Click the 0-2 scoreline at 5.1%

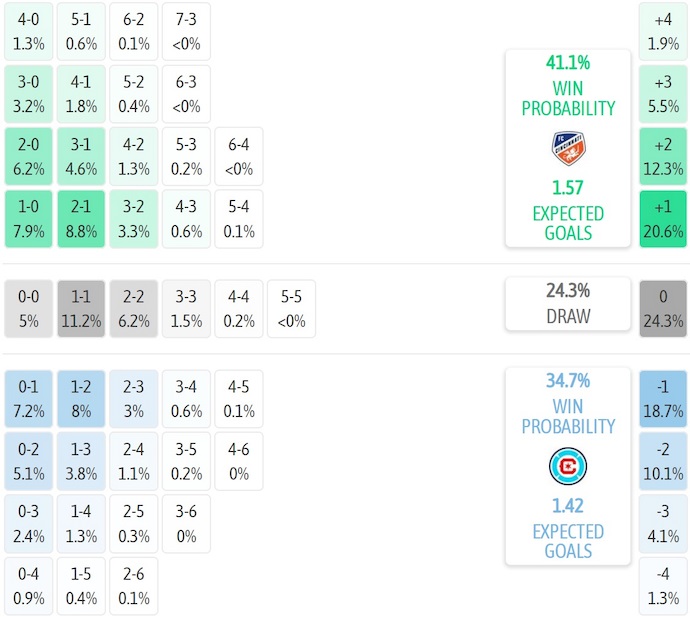pos(29,461)
